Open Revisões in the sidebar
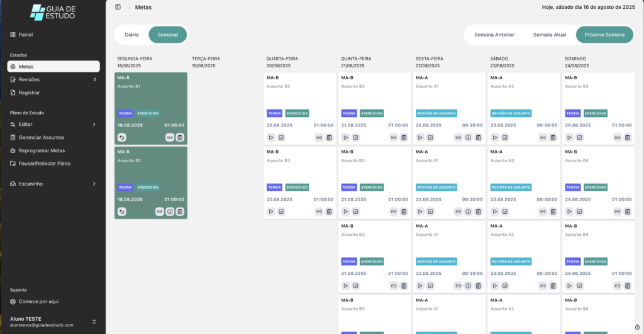Screen dimensions: 644x334 point(53,79)
